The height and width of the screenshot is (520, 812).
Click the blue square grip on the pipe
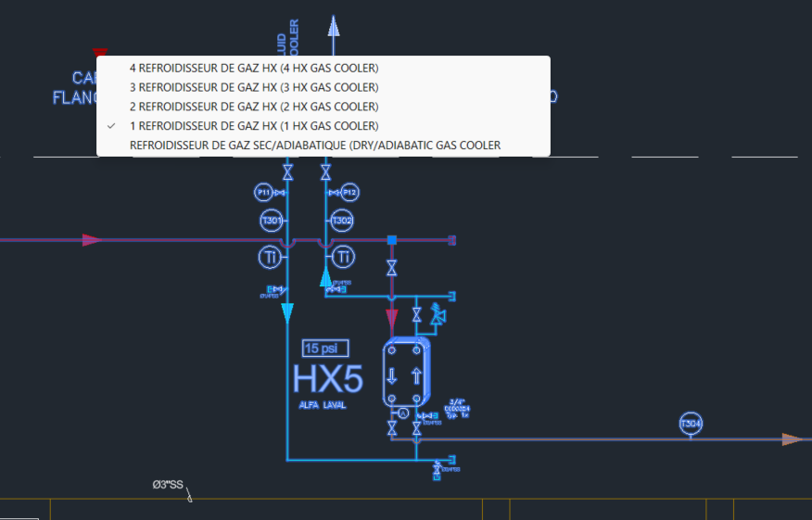(x=392, y=240)
